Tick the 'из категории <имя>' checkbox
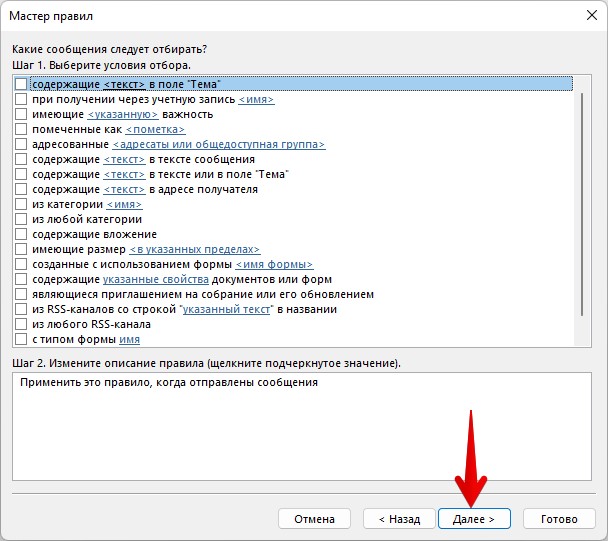This screenshot has height=541, width=608. coord(21,204)
